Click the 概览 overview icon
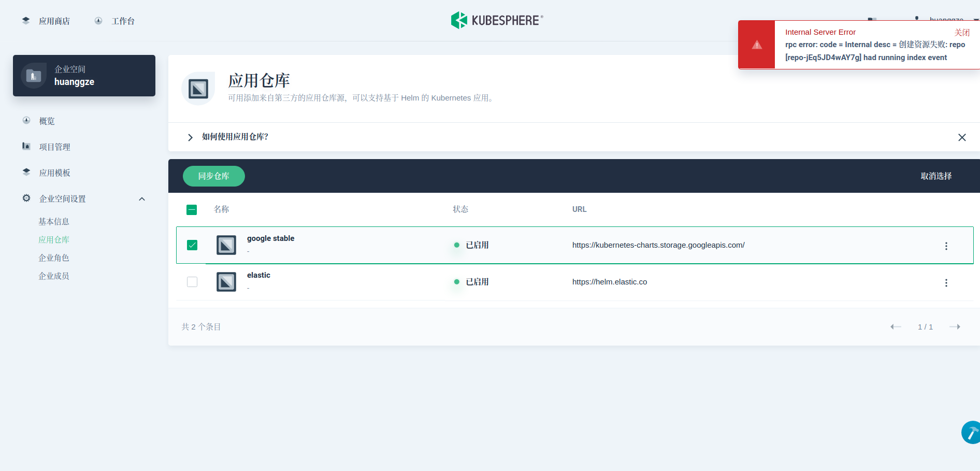Screen dimensions: 980x471 26,120
